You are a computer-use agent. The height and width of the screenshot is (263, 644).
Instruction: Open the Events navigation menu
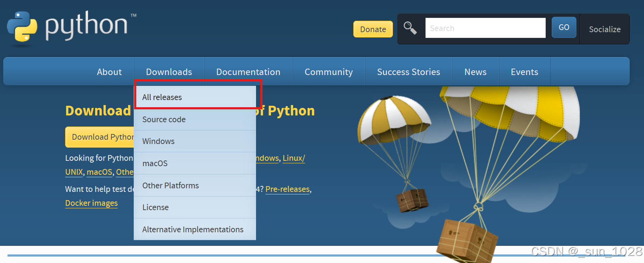[x=524, y=72]
